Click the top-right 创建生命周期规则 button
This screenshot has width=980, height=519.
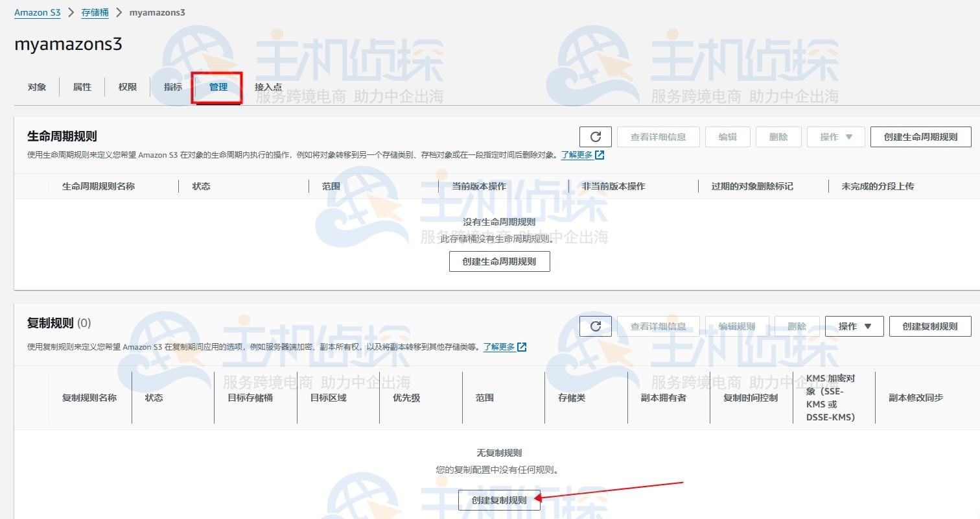click(920, 137)
